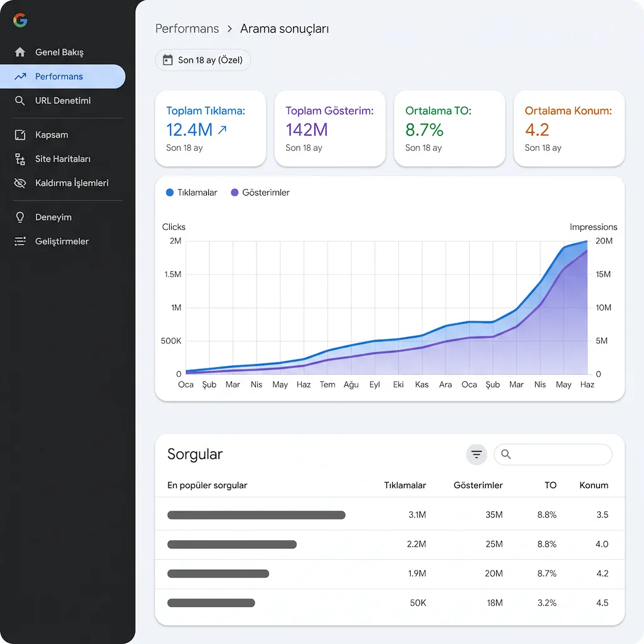Click the 25M impressions cell
Screen dimensions: 644x644
494,544
